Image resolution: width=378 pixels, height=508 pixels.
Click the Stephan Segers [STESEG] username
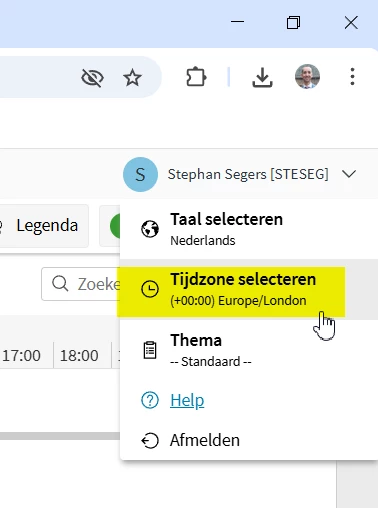coord(248,174)
